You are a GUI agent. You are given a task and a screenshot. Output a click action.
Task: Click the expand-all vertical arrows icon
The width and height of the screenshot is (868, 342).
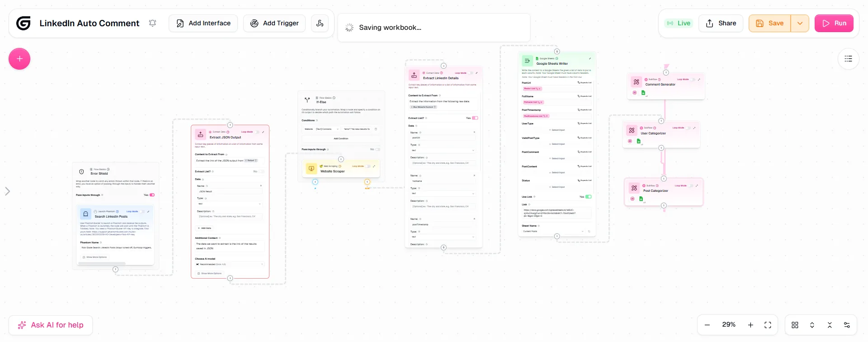tap(812, 325)
